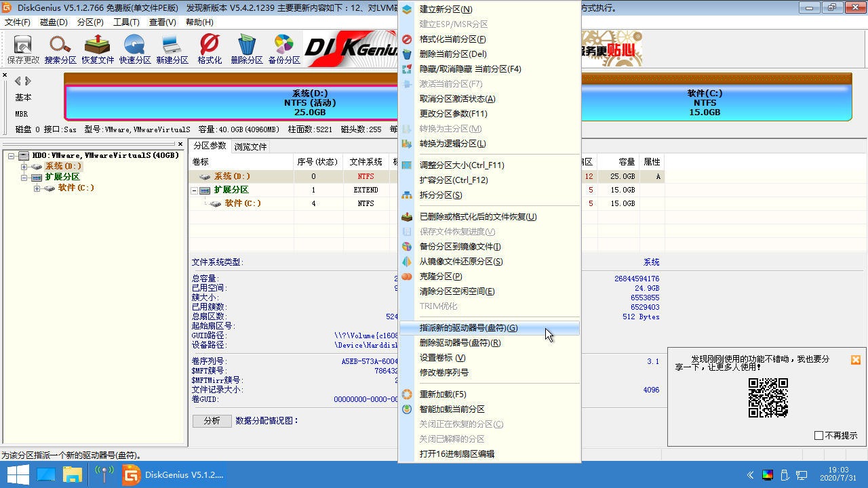Choose the 删除分区 trash icon in toolbar
The width and height of the screenshot is (868, 488).
(247, 49)
